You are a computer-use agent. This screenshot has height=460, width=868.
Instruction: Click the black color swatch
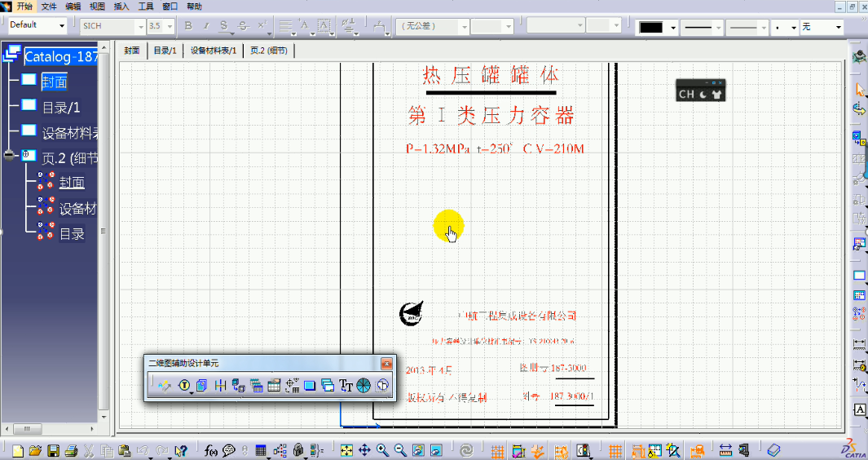point(651,27)
